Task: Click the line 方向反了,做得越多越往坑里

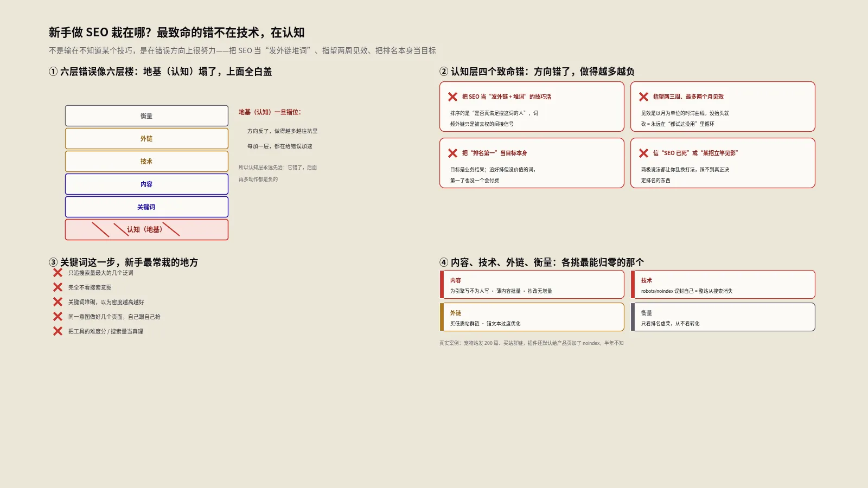Action: pyautogui.click(x=283, y=131)
